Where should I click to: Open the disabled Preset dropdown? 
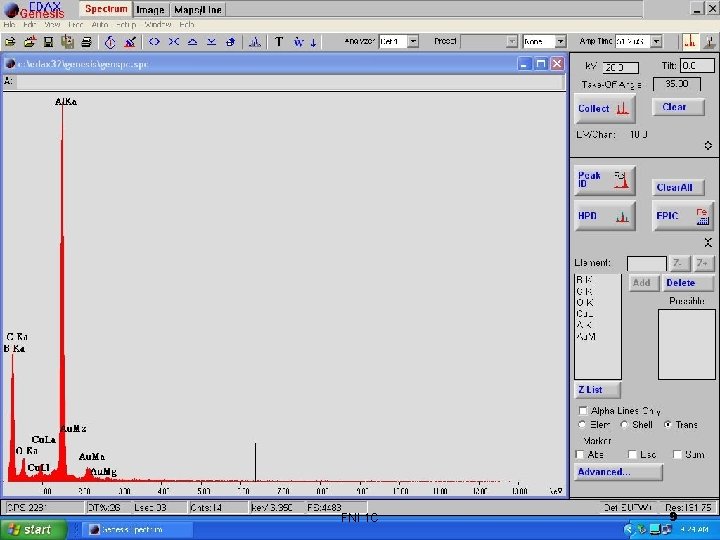[x=512, y=42]
